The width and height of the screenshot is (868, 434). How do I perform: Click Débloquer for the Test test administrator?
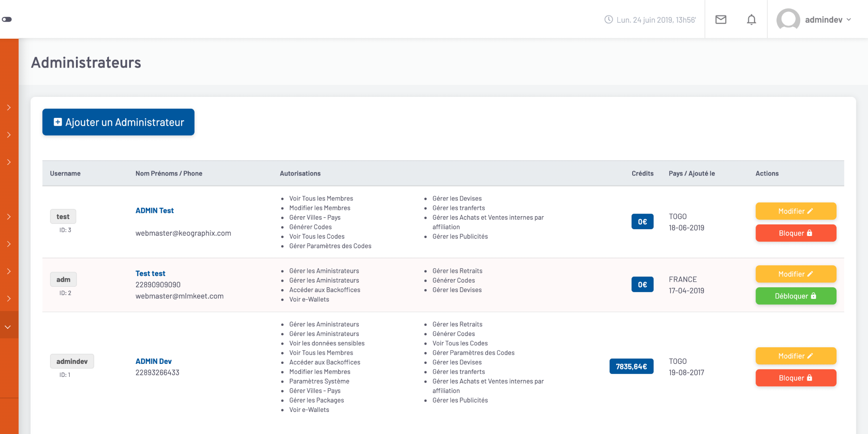796,296
